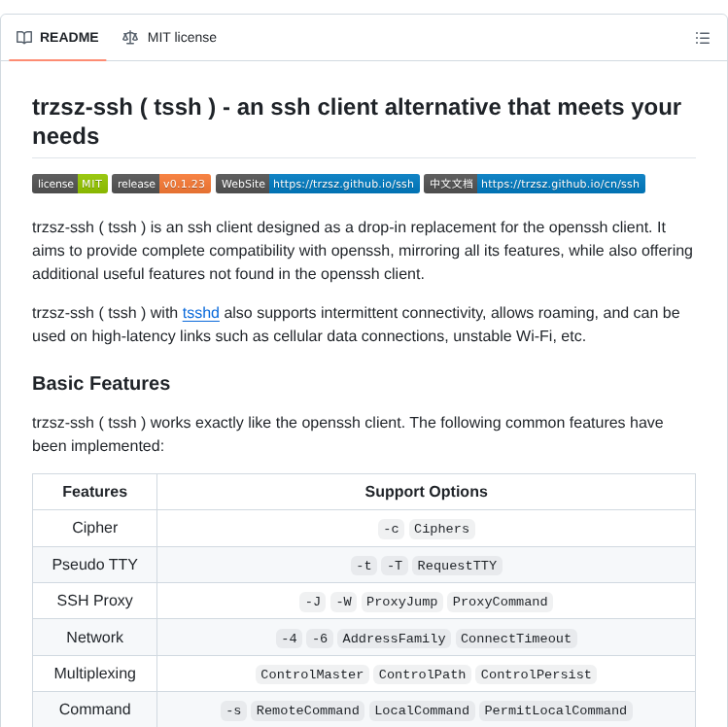Visit the WebSite trzsz.github.io/ssh badge
The width and height of the screenshot is (728, 727).
point(317,184)
